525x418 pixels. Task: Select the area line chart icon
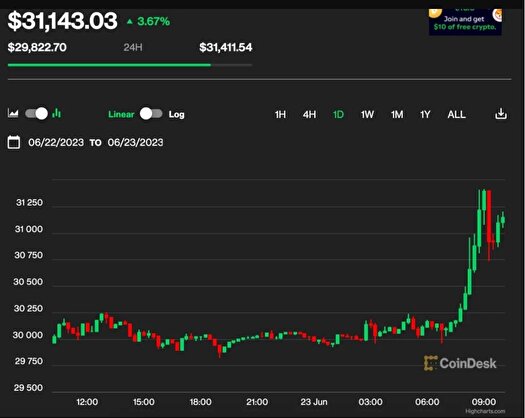[13, 113]
